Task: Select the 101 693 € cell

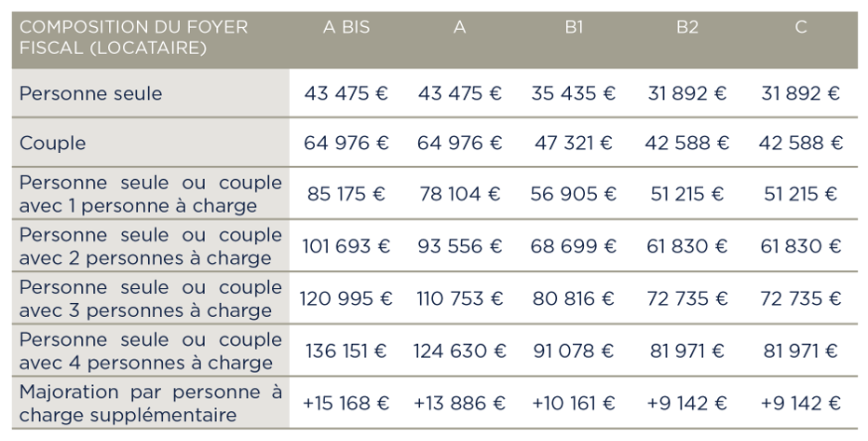Action: coord(346,246)
